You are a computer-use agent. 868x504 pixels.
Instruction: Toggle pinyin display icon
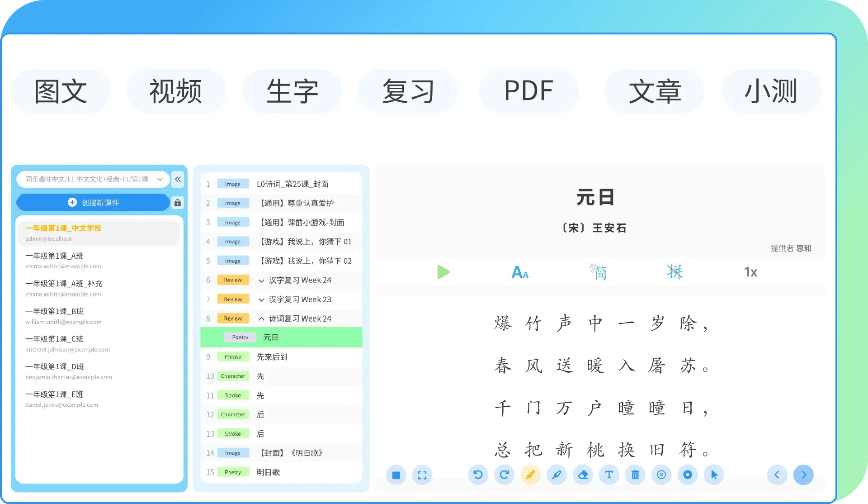(x=675, y=272)
